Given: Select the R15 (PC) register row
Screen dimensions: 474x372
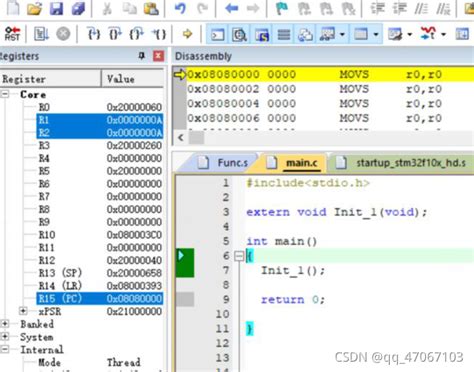Looking at the screenshot, I should coord(100,298).
